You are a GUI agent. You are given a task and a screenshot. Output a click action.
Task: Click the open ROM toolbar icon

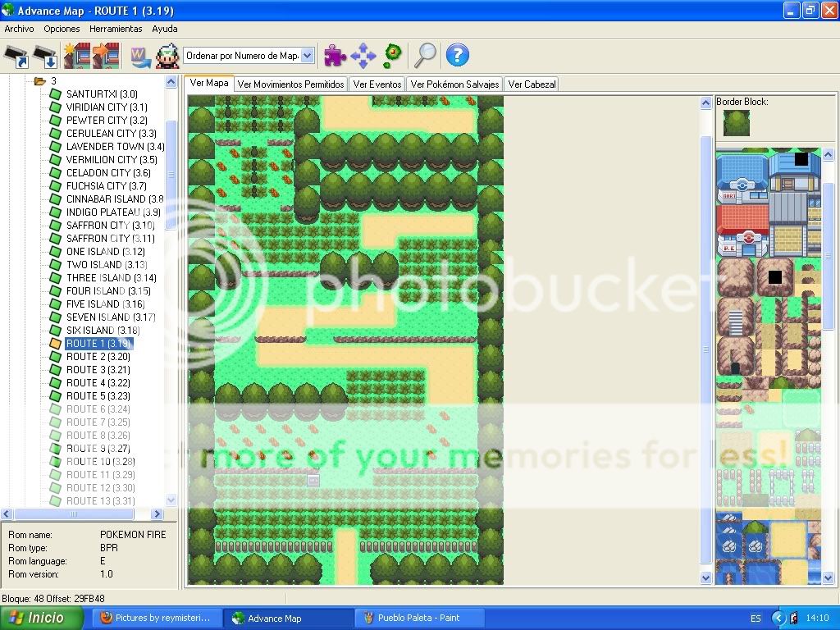(16, 56)
